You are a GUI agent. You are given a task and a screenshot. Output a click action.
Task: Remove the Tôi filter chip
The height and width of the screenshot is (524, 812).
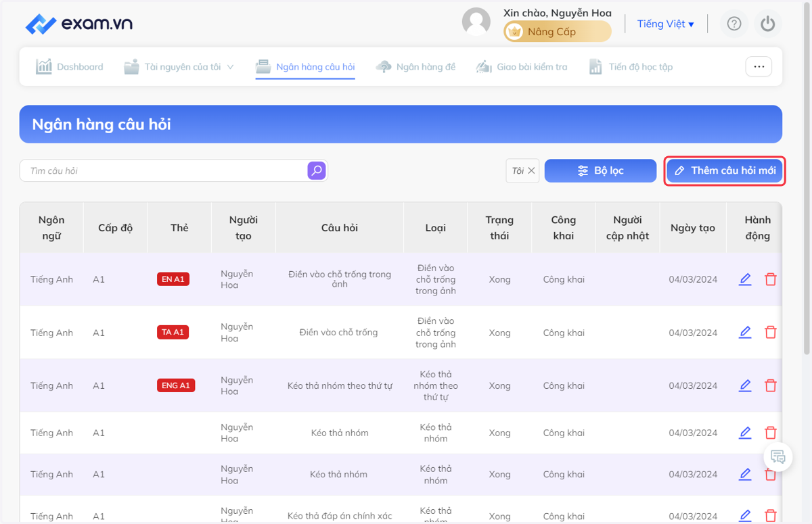531,171
